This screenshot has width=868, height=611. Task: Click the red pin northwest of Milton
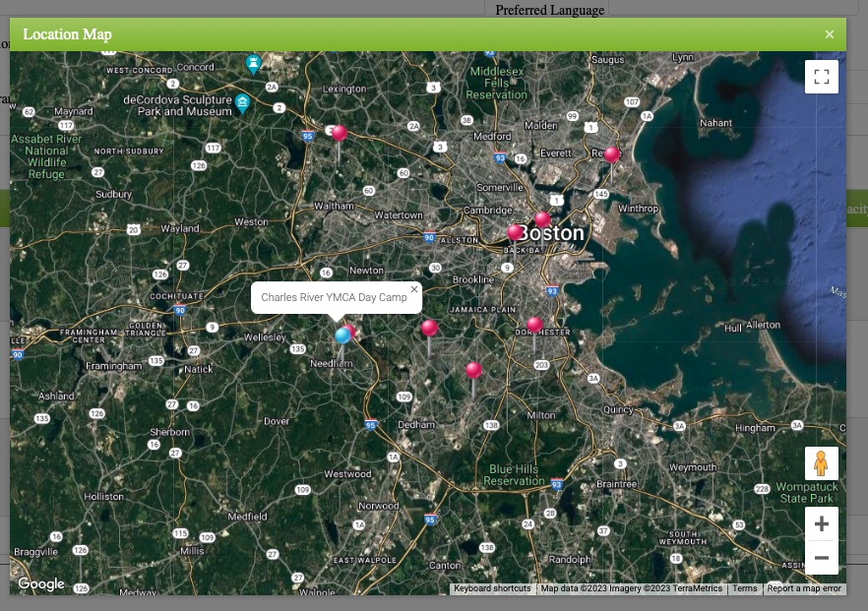coord(473,370)
